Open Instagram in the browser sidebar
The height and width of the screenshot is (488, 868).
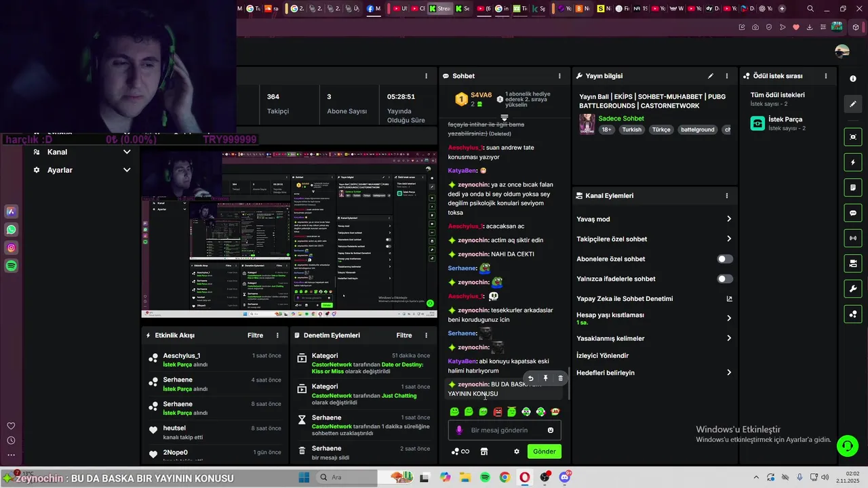(x=12, y=248)
